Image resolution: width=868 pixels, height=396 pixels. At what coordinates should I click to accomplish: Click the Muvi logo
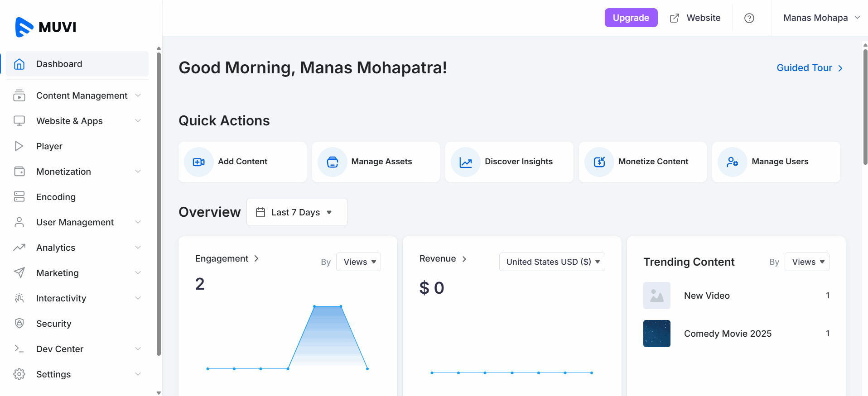click(x=46, y=27)
